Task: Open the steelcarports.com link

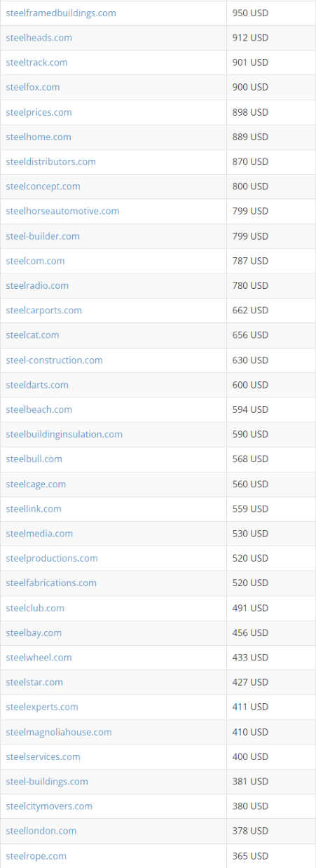Action: [43, 310]
